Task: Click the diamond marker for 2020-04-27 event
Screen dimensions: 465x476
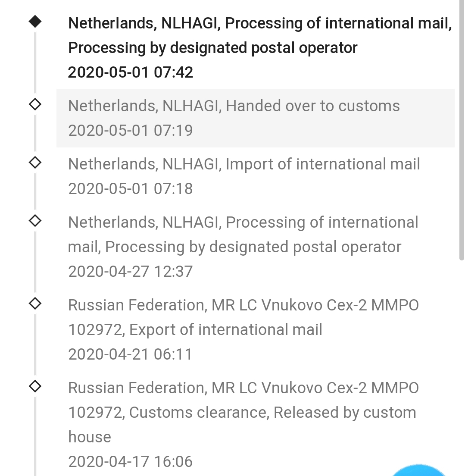Action: [x=35, y=221]
